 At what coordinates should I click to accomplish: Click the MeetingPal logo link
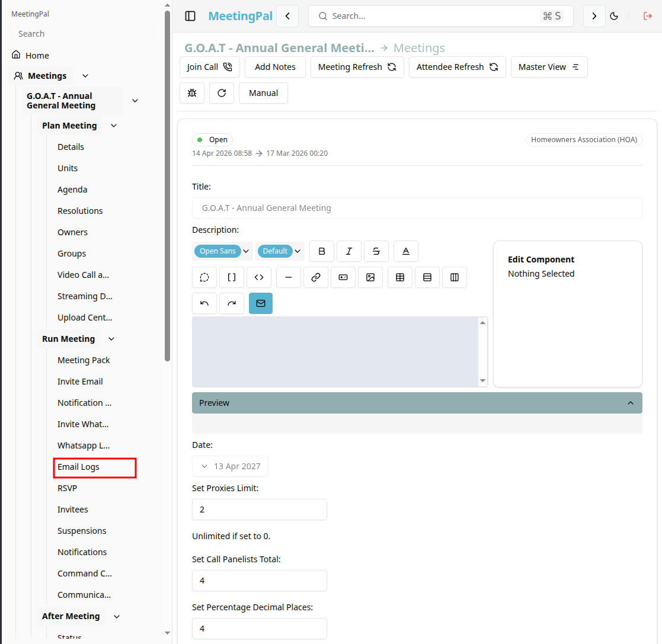tap(240, 16)
